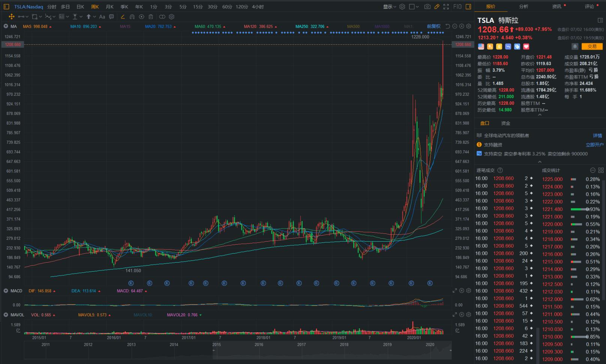Add a comment bubble annotation
Image resolution: width=606 pixels, height=364 pixels.
(111, 17)
